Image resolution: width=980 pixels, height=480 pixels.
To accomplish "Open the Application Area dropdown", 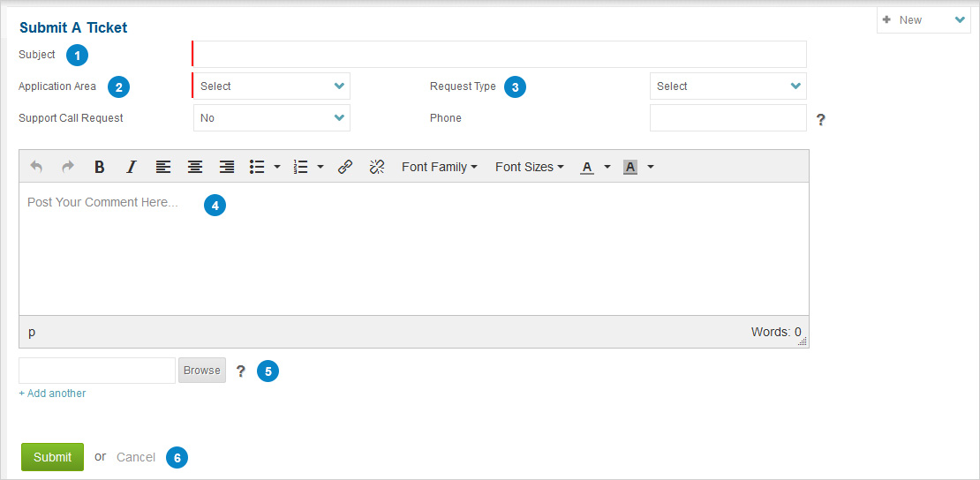I will coord(271,86).
